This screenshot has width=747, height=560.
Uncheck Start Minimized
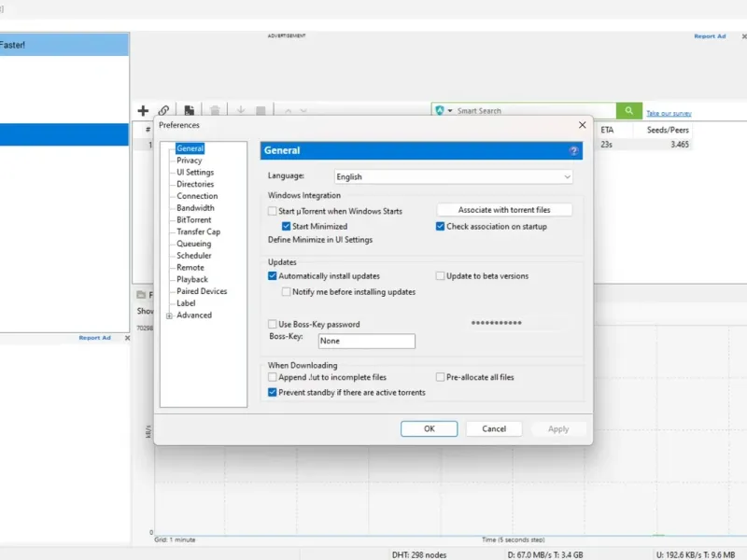286,226
